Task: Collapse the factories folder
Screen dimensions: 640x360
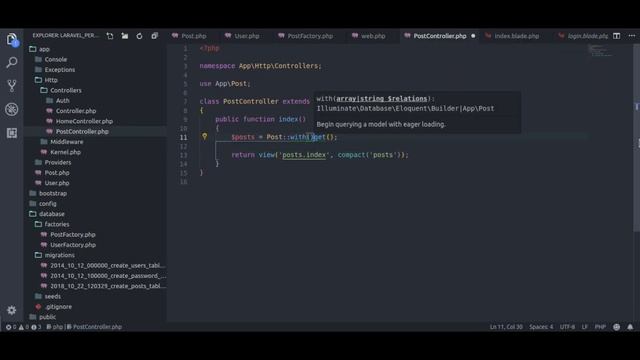Action: [x=57, y=224]
